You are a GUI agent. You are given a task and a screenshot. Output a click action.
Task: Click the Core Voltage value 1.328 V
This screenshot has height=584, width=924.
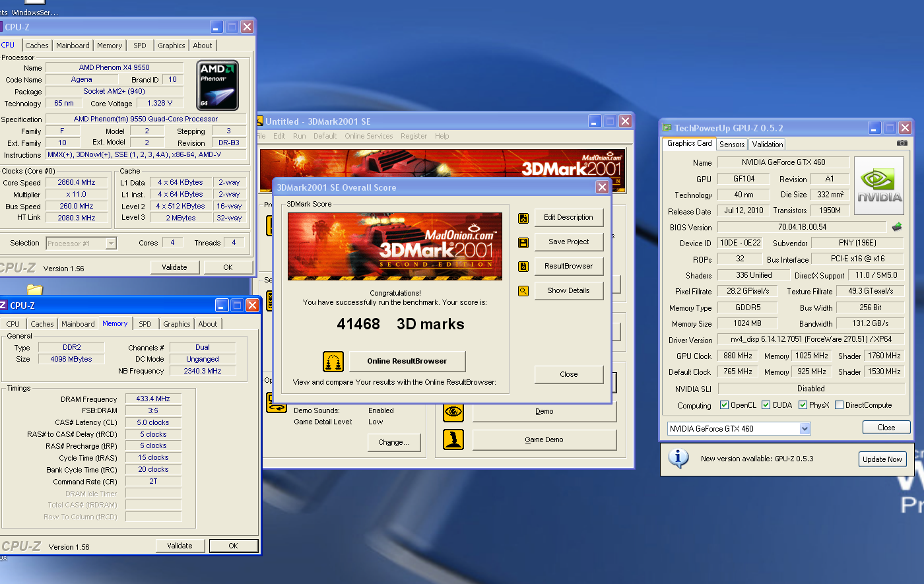click(x=160, y=104)
